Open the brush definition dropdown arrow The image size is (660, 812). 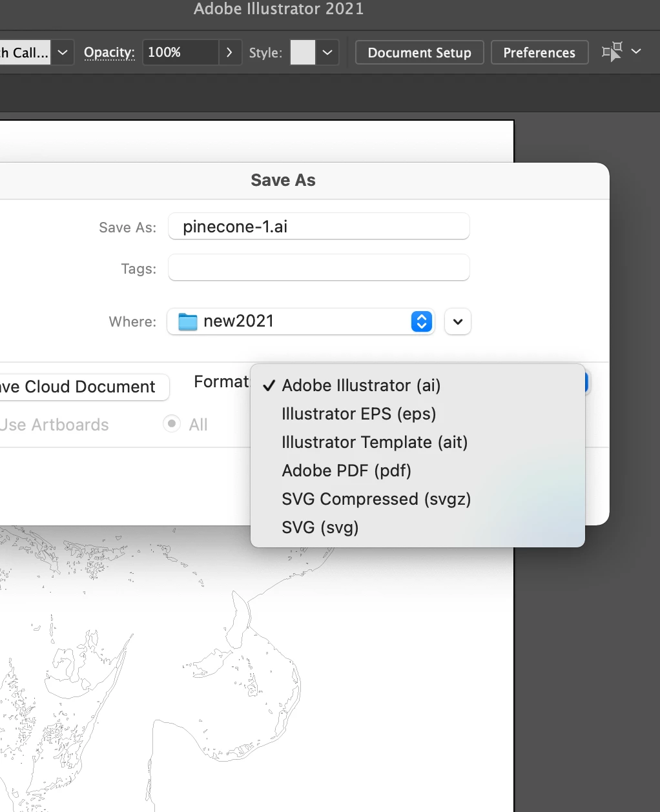point(63,52)
